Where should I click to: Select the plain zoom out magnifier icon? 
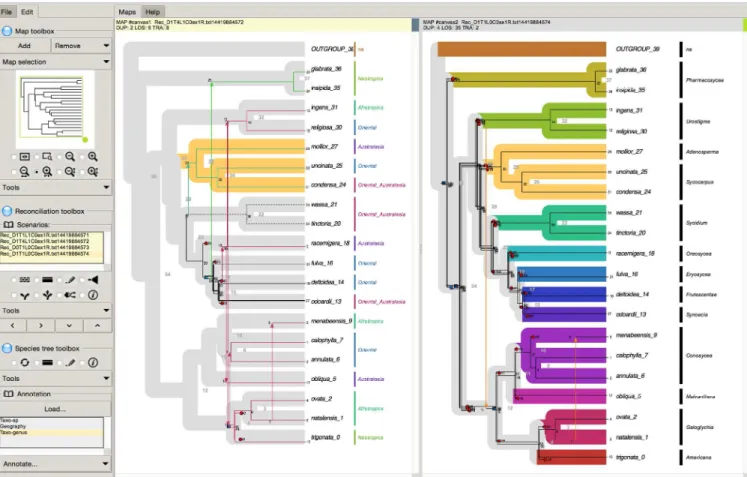click(x=70, y=156)
